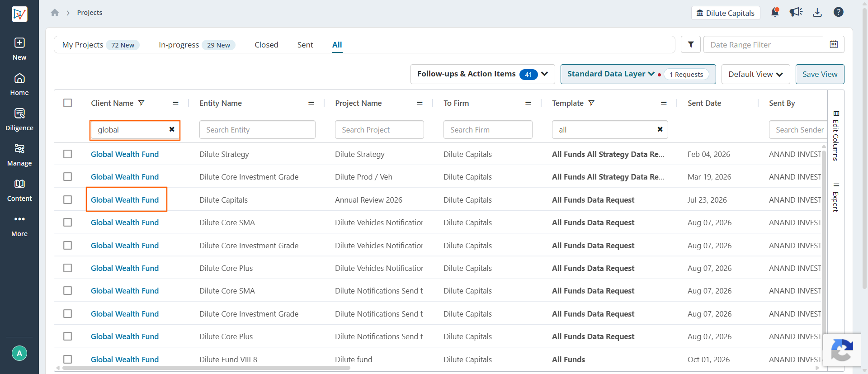Image resolution: width=868 pixels, height=374 pixels.
Task: Open the notifications bell
Action: 775,12
